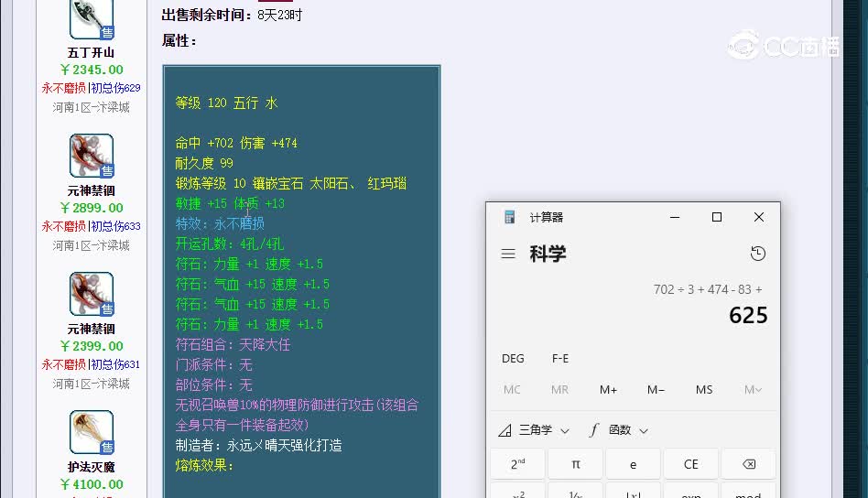868x498 pixels.
Task: Open the calculator navigation hamburger menu
Action: click(x=508, y=254)
